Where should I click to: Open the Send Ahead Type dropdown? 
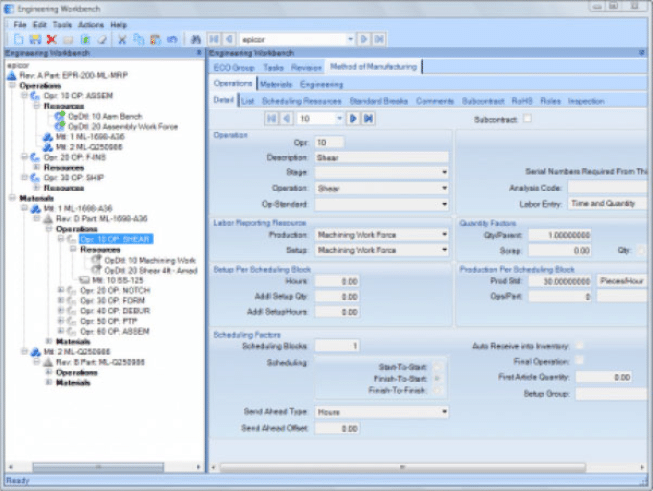(443, 411)
